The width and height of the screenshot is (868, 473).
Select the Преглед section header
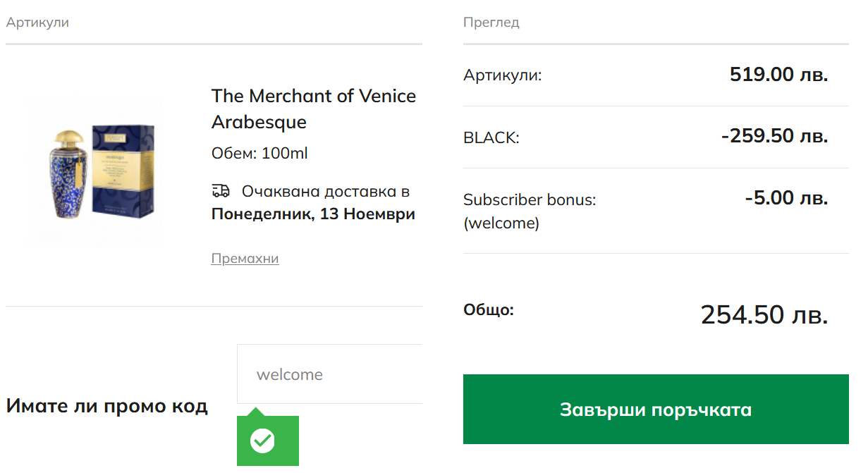coord(491,23)
